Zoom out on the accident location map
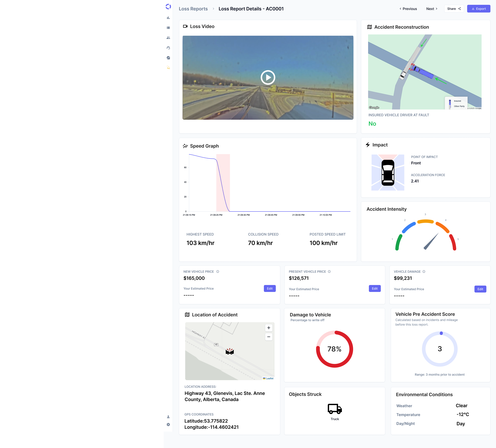496x448 pixels. point(269,337)
